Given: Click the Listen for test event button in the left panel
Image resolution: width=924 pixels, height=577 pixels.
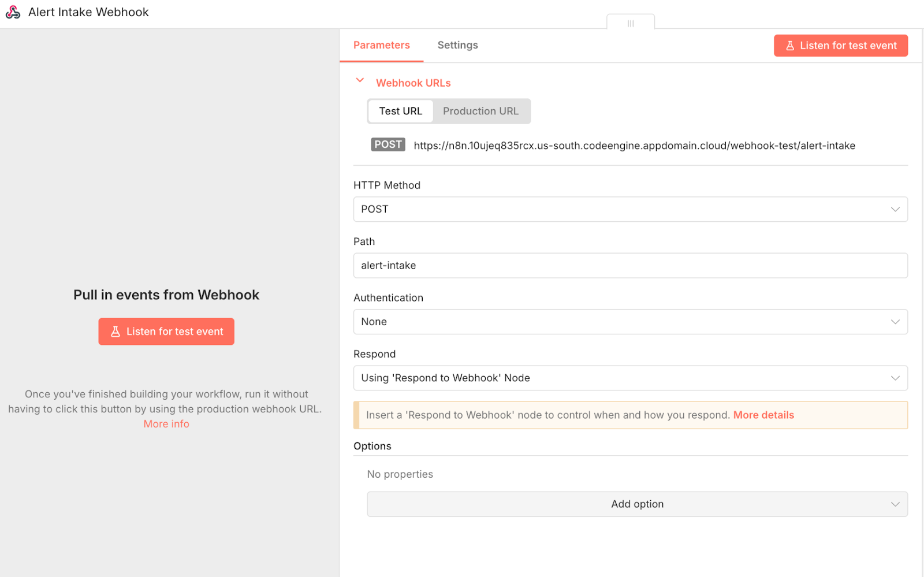Looking at the screenshot, I should [166, 332].
